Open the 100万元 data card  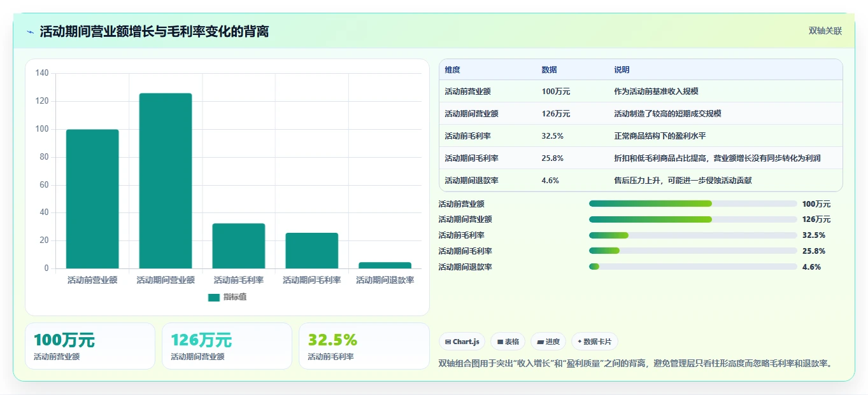coord(90,346)
